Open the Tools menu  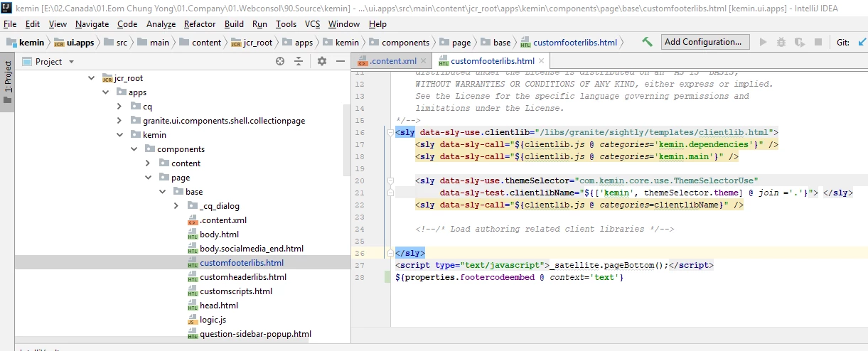(x=286, y=24)
